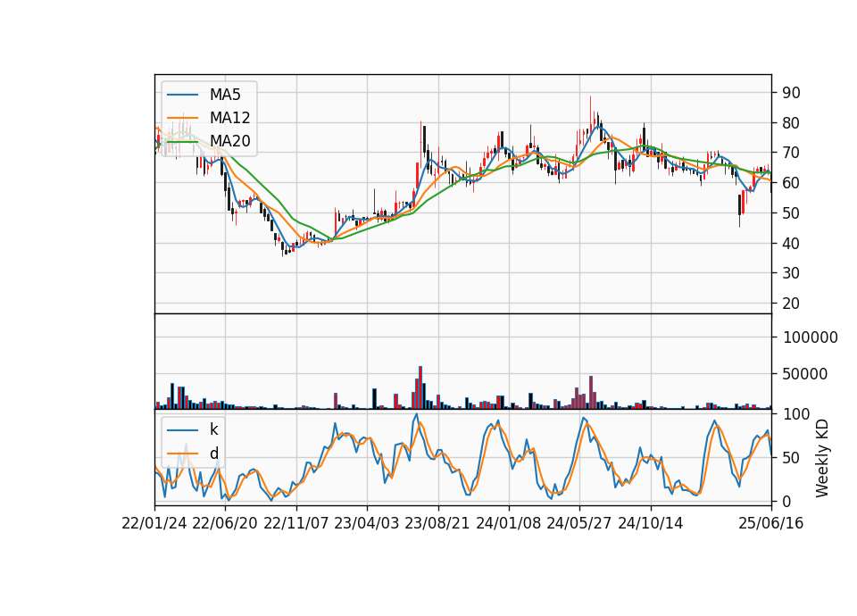The image size is (857, 616).
Task: Click the 24/01/08 date label
Action: 508,523
